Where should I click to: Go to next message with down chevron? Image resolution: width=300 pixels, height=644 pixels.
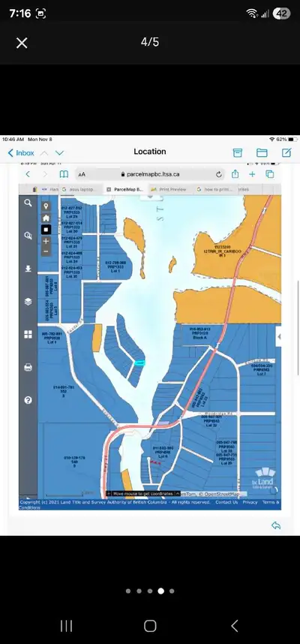pos(59,153)
